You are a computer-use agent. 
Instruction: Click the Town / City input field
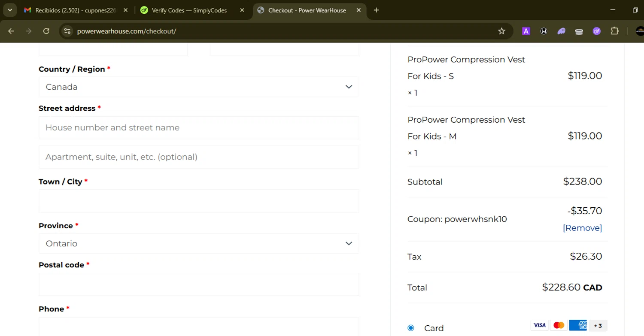click(199, 201)
